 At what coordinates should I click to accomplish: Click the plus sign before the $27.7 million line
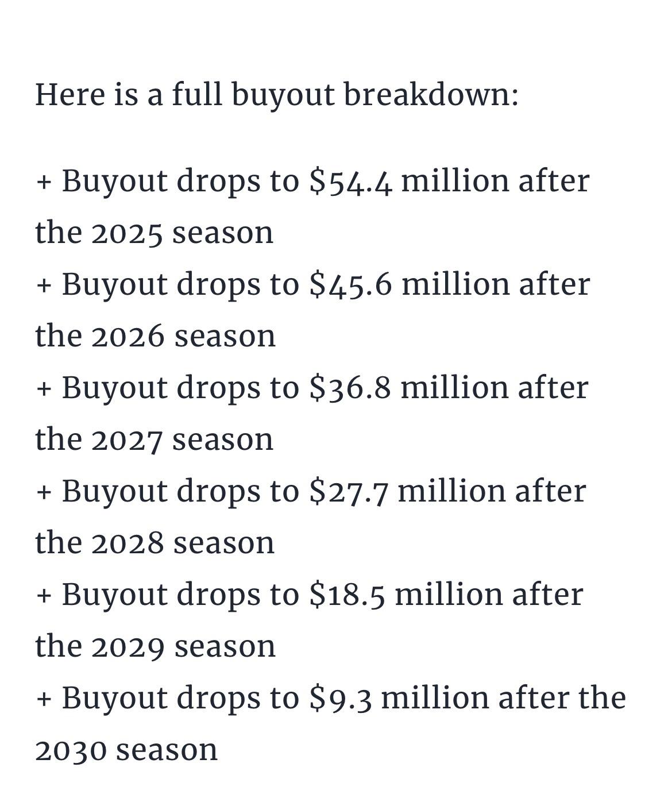tap(44, 492)
